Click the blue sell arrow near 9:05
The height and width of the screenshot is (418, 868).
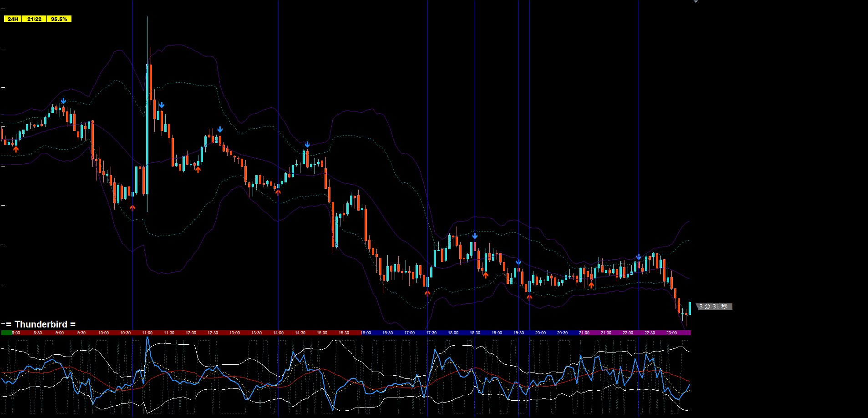pyautogui.click(x=63, y=101)
